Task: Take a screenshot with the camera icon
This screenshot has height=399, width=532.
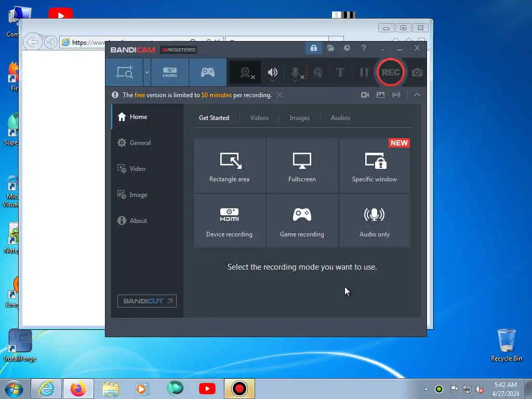Action: point(417,72)
